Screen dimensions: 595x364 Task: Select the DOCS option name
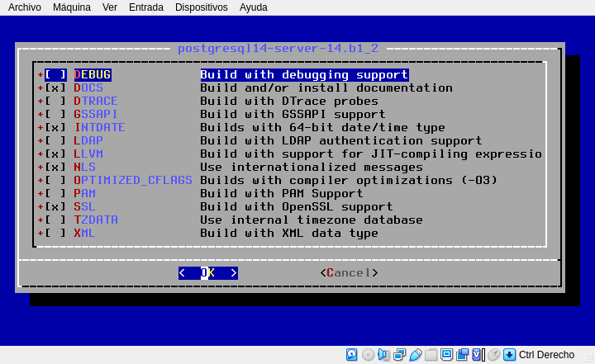click(x=88, y=88)
